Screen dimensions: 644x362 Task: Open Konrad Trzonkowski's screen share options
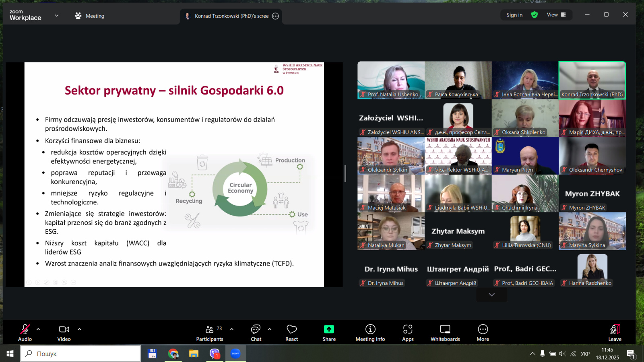[x=275, y=16]
